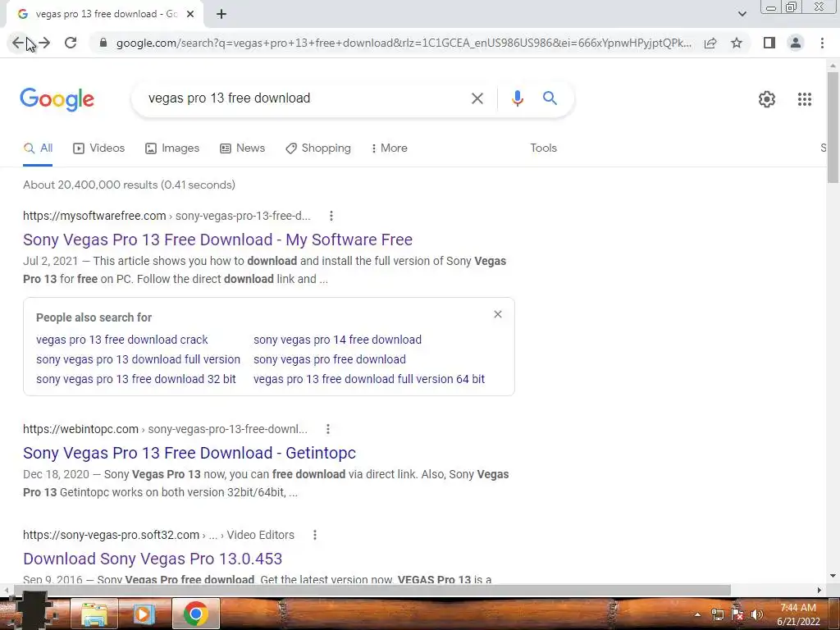Screen dimensions: 840x630
Task: Open Sony Vegas Pro 13 My Software Free link
Action: pyautogui.click(x=217, y=240)
